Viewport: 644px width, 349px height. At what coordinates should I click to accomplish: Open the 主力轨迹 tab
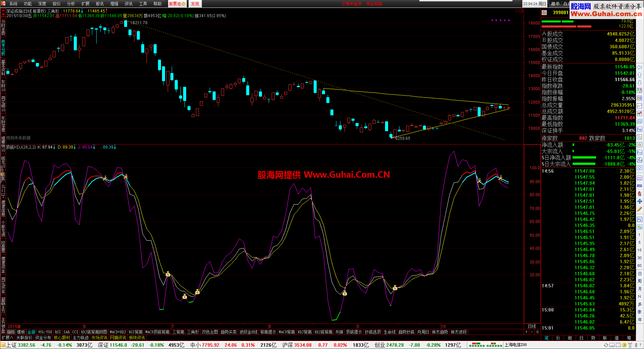(81, 338)
